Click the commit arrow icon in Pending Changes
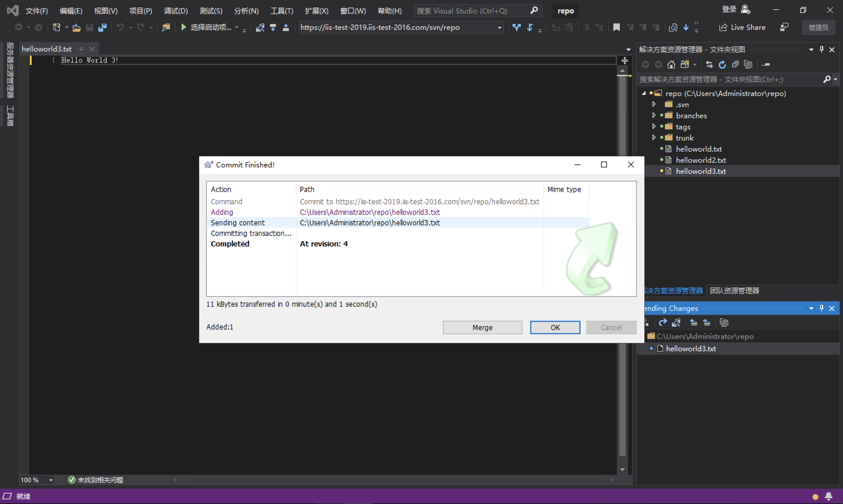Screen dimensions: 843x504 point(663,322)
